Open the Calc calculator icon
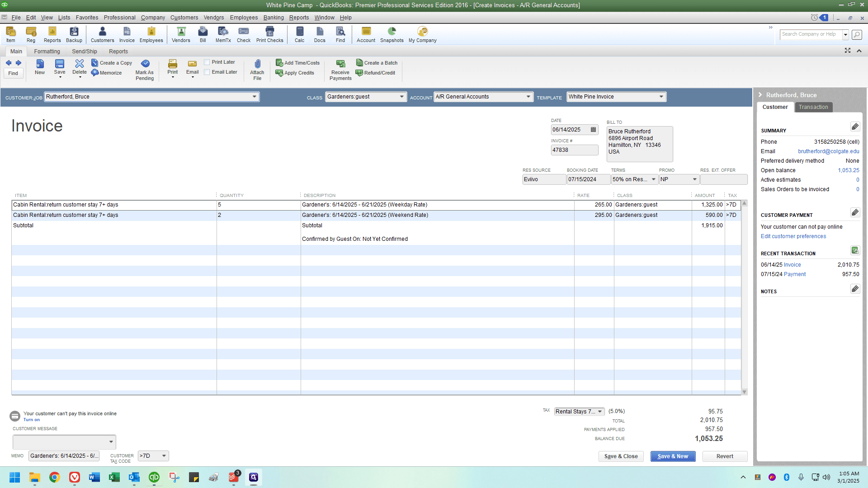The height and width of the screenshot is (488, 868). [x=300, y=34]
